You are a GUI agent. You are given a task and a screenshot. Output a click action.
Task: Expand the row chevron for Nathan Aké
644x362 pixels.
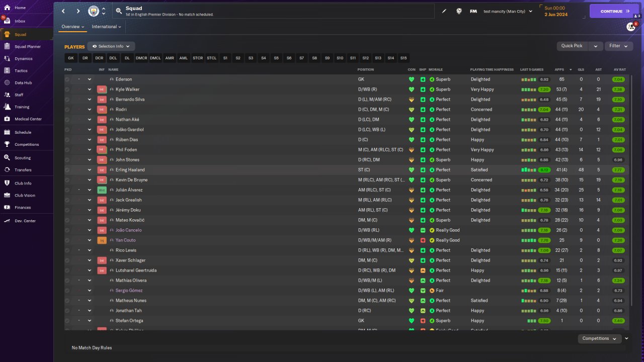(90, 120)
